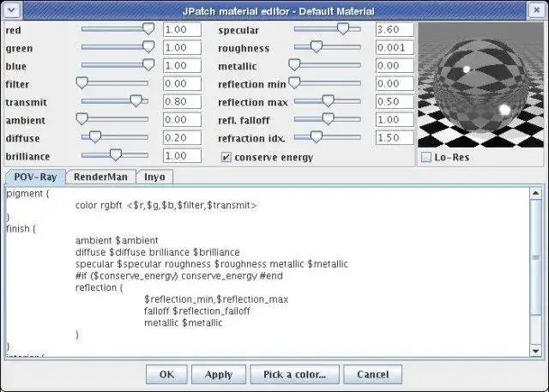Focus the specular value field showing 3.60
This screenshot has height=392, width=549.
click(395, 29)
